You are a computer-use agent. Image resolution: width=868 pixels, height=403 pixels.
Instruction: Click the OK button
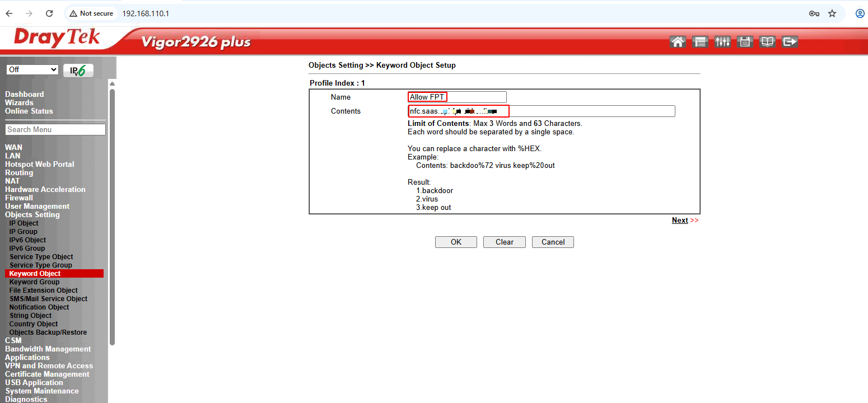(456, 242)
